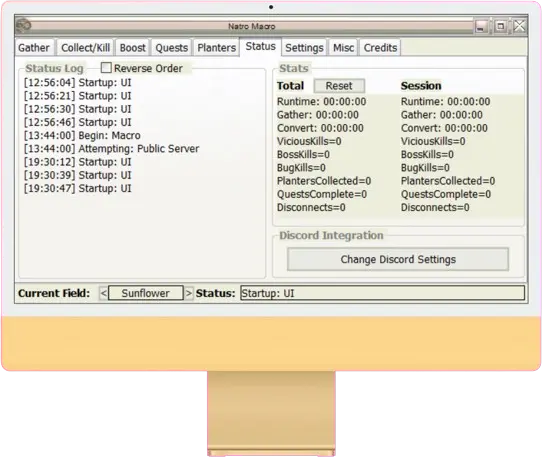The width and height of the screenshot is (543, 459).
Task: Switch to the Gather tab
Action: click(34, 47)
